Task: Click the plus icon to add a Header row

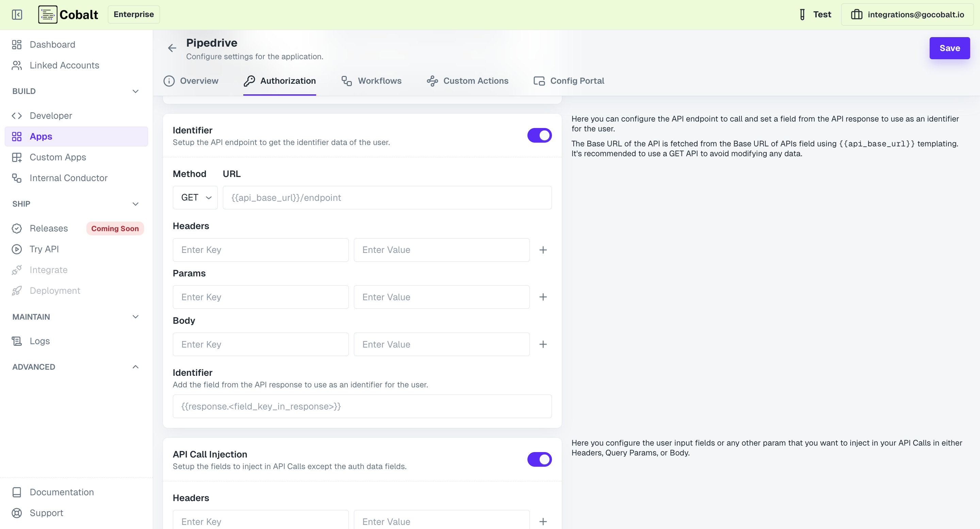Action: pos(543,250)
